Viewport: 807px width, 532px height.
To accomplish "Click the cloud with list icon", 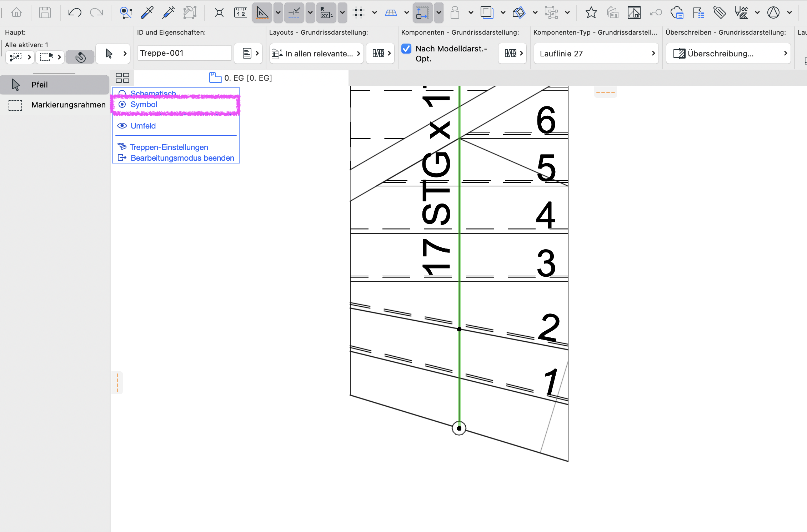I will click(x=677, y=13).
